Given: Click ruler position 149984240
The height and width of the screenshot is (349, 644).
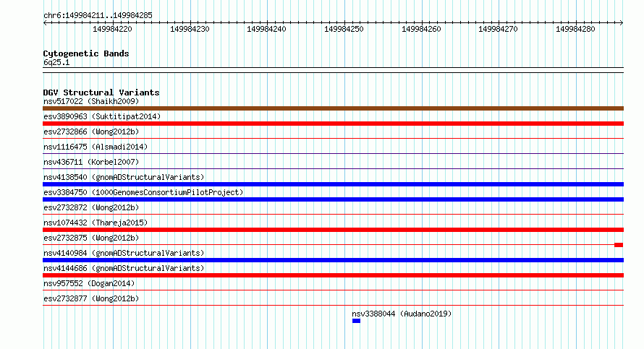Looking at the screenshot, I should coord(266,29).
